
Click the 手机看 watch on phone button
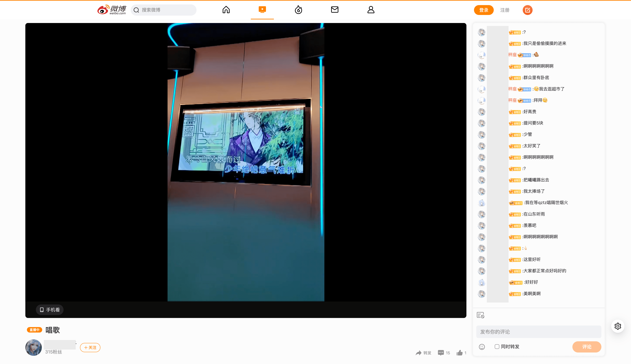(x=50, y=310)
